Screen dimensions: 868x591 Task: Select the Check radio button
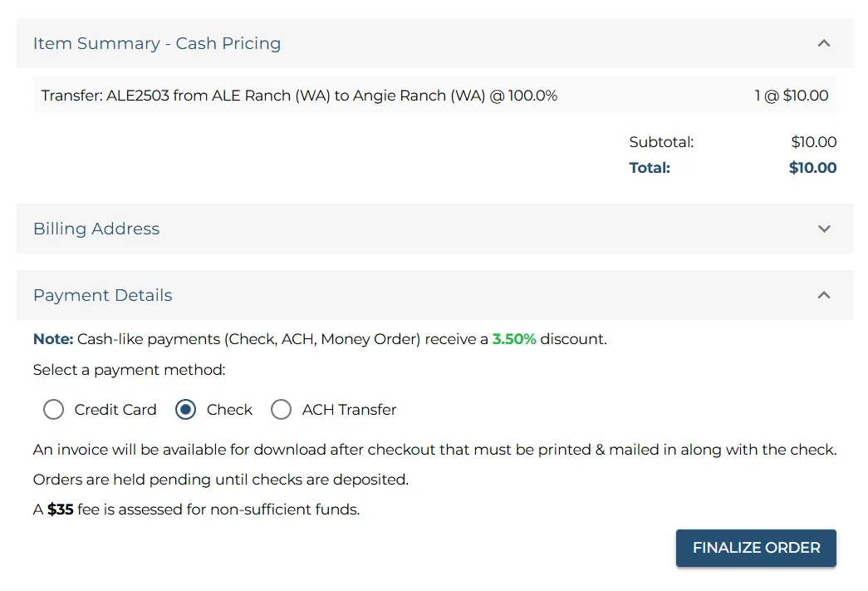(x=186, y=410)
